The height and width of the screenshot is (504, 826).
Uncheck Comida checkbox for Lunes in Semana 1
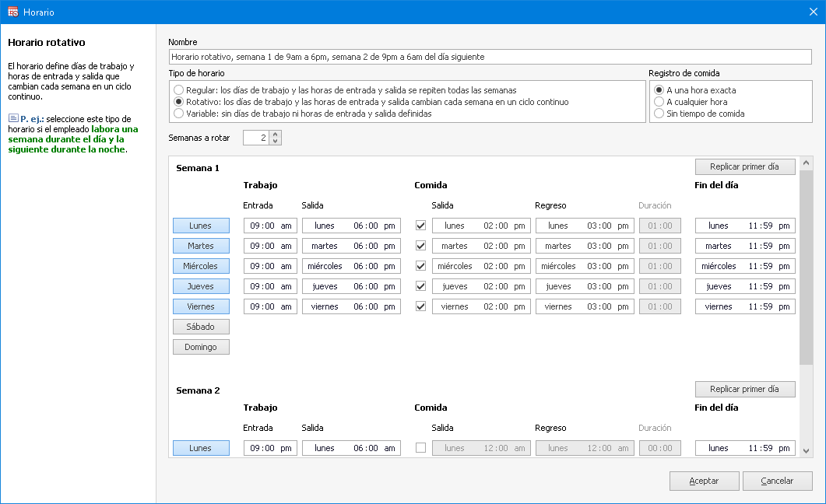coord(421,226)
